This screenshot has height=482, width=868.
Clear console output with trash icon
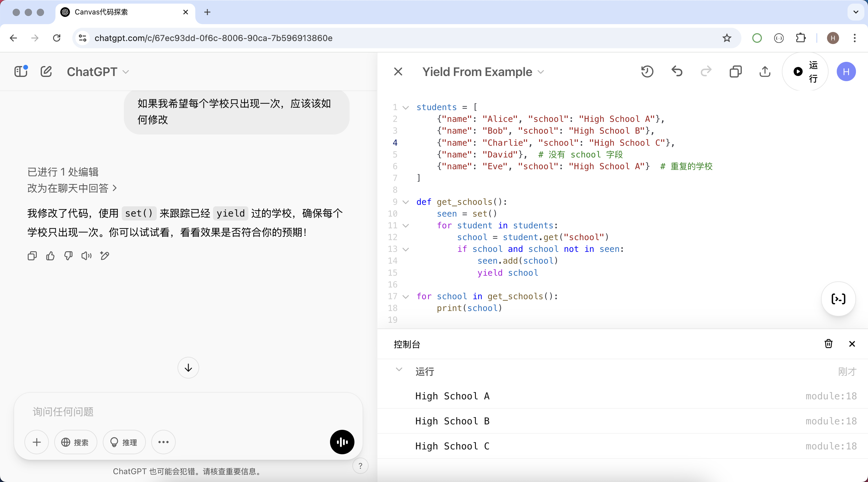828,344
